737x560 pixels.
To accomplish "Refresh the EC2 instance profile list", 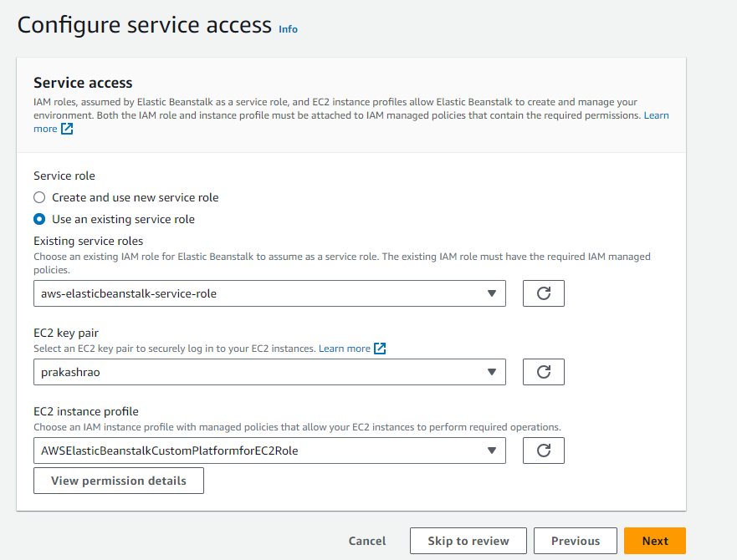I will (x=543, y=451).
